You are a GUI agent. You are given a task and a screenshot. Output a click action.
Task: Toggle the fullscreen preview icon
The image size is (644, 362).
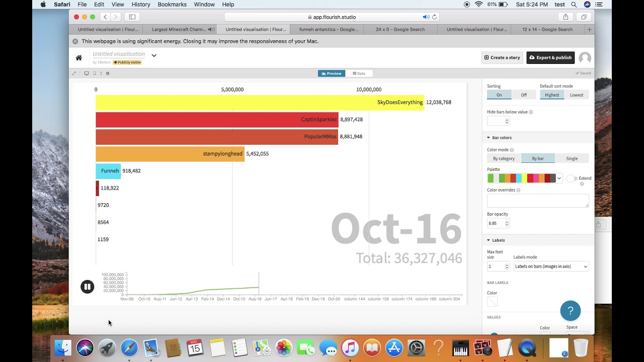[x=74, y=73]
